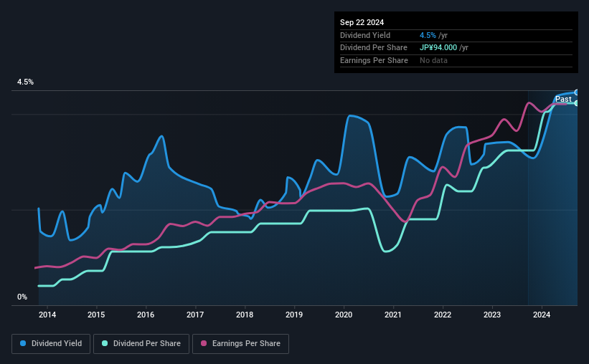Select the 2016 x-axis label
589x364 pixels.
pos(146,315)
